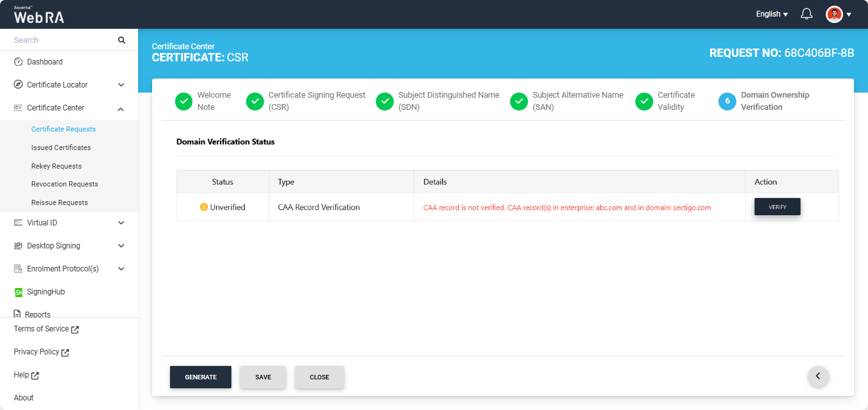The height and width of the screenshot is (410, 868).
Task: Click the back arrow navigation button
Action: [x=818, y=376]
